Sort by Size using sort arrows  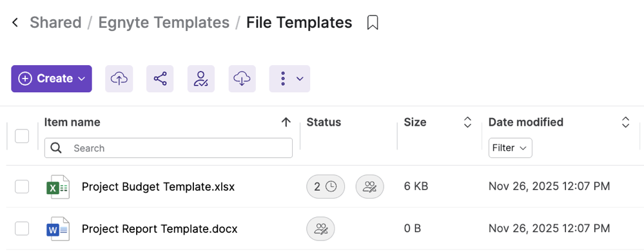click(467, 122)
